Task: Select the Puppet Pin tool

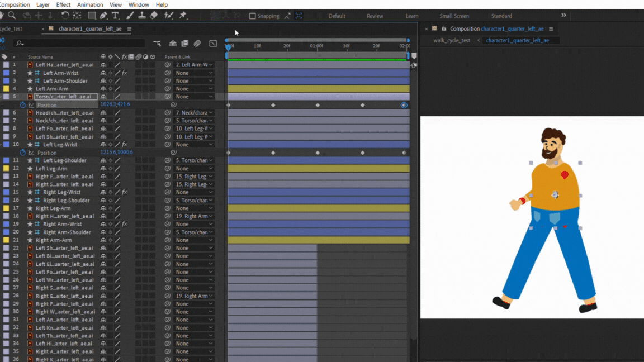Action: (183, 16)
